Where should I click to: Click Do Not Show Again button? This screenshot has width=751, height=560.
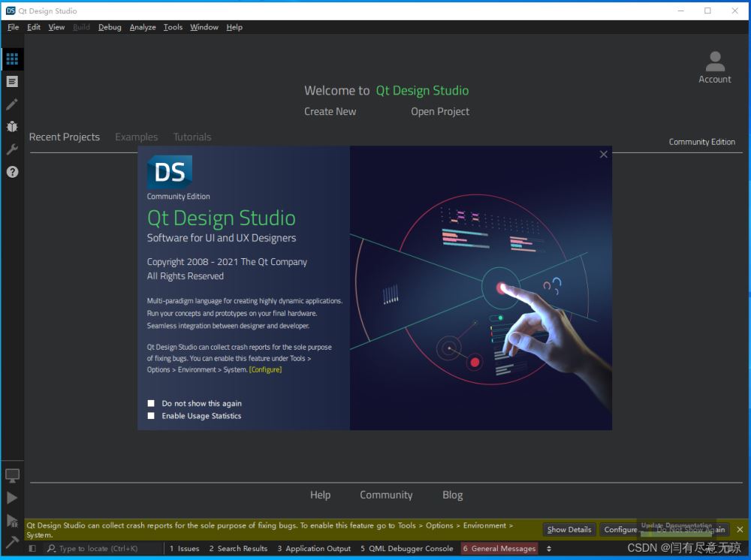click(x=690, y=529)
